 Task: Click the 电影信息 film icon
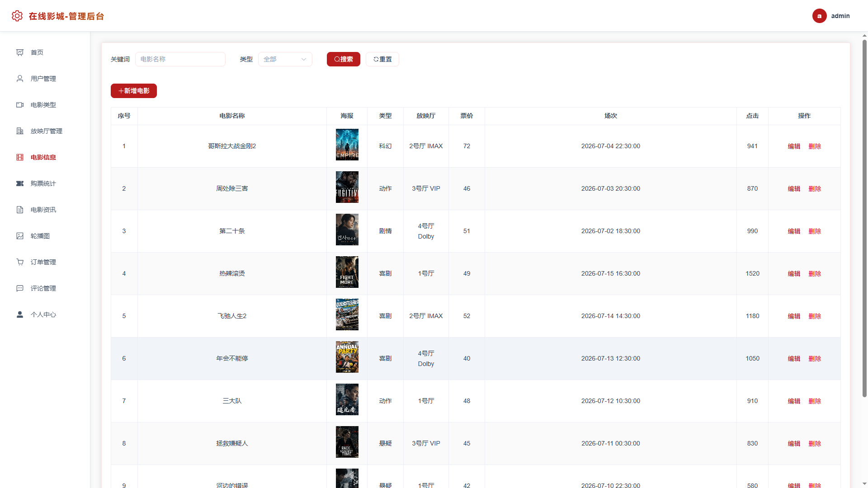(x=20, y=157)
